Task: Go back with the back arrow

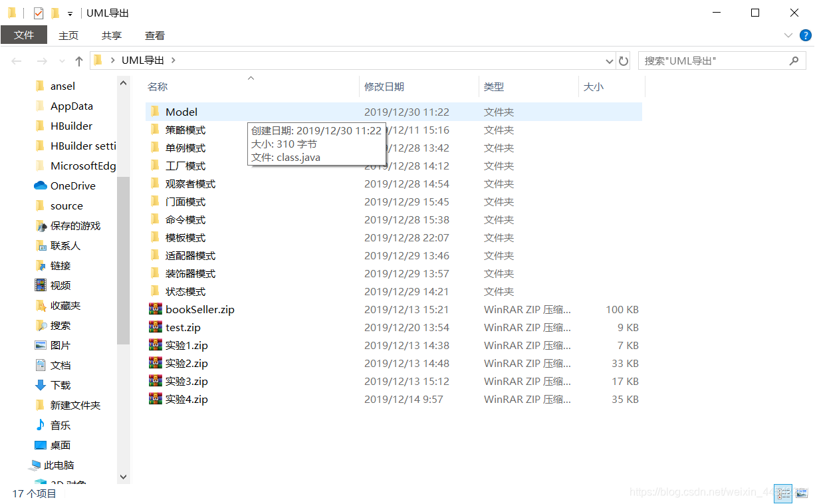Action: (17, 61)
